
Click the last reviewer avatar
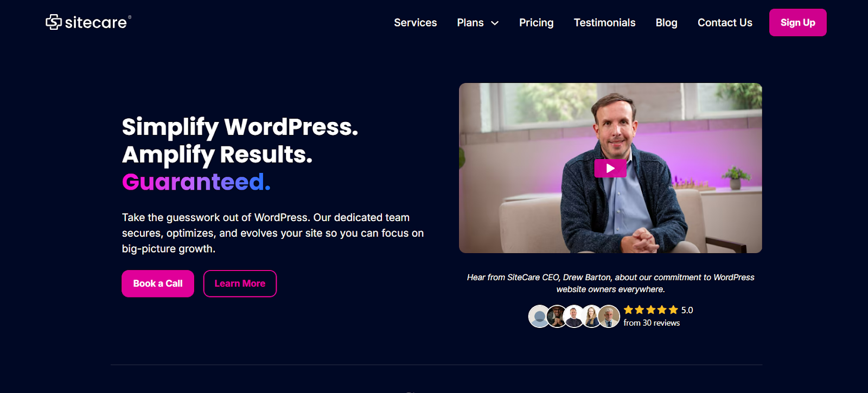pos(609,317)
